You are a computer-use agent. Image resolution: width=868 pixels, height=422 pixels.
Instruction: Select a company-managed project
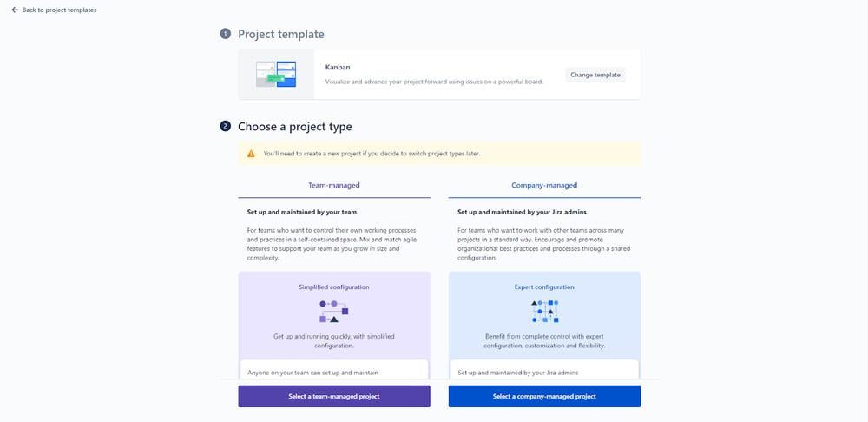tap(544, 396)
